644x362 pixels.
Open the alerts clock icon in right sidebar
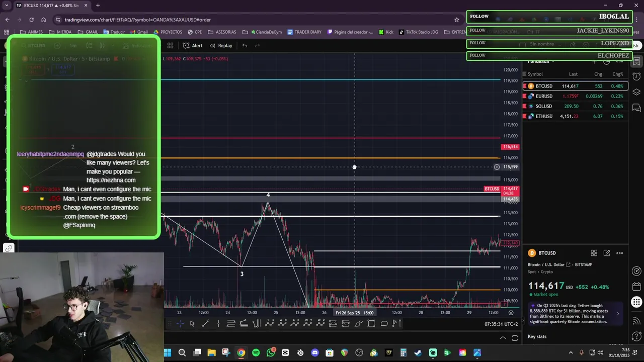(x=636, y=77)
